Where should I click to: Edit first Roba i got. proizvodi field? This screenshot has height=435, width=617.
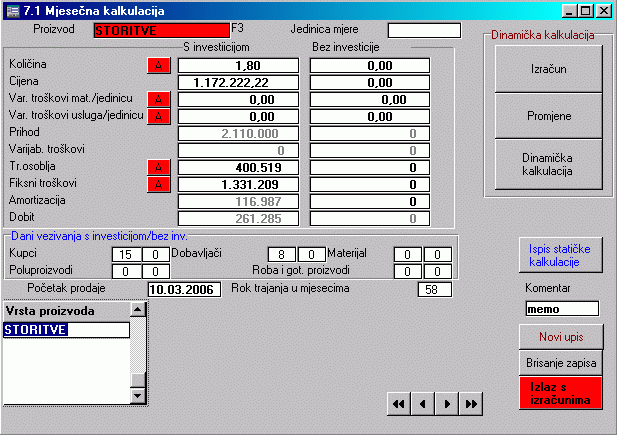click(408, 272)
